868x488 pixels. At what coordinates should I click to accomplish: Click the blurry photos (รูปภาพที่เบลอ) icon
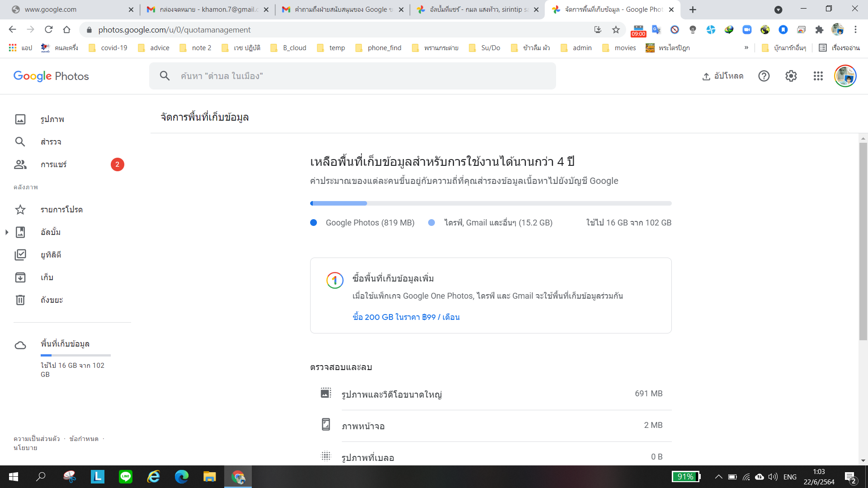[x=326, y=456]
